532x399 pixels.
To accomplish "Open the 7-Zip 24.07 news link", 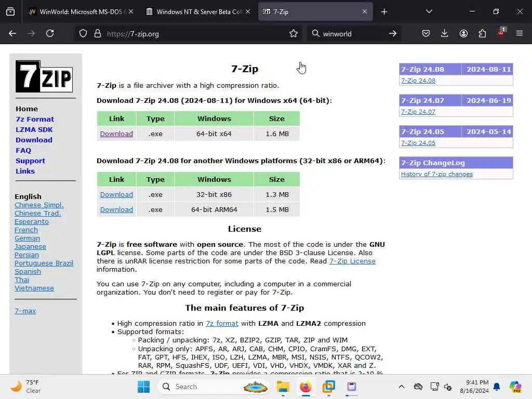I will coord(418,112).
